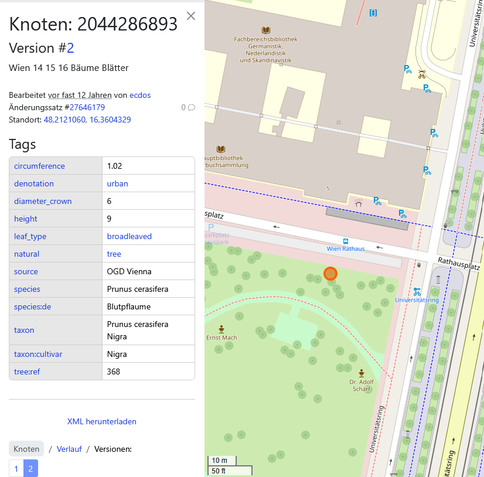Open the source tag key
This screenshot has width=484, height=477.
point(26,272)
